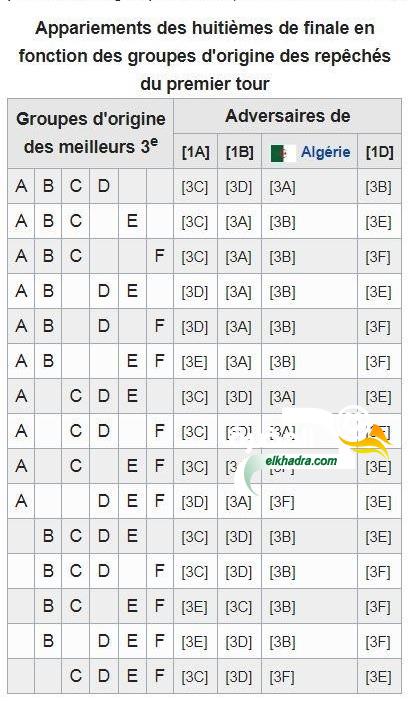Image resolution: width=410 pixels, height=701 pixels.
Task: Click [3E] in [1A] column of A B E F row
Action: (x=194, y=362)
